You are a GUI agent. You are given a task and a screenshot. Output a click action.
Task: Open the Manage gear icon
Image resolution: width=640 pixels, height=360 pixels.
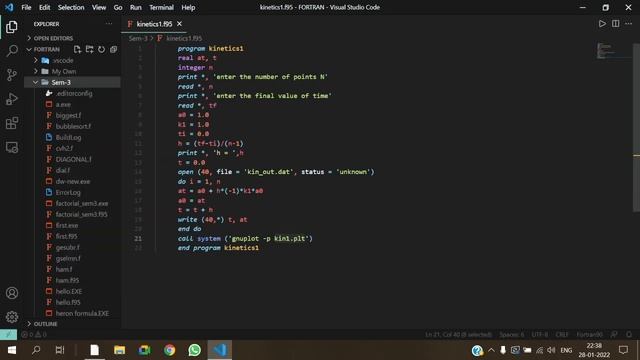(12, 317)
